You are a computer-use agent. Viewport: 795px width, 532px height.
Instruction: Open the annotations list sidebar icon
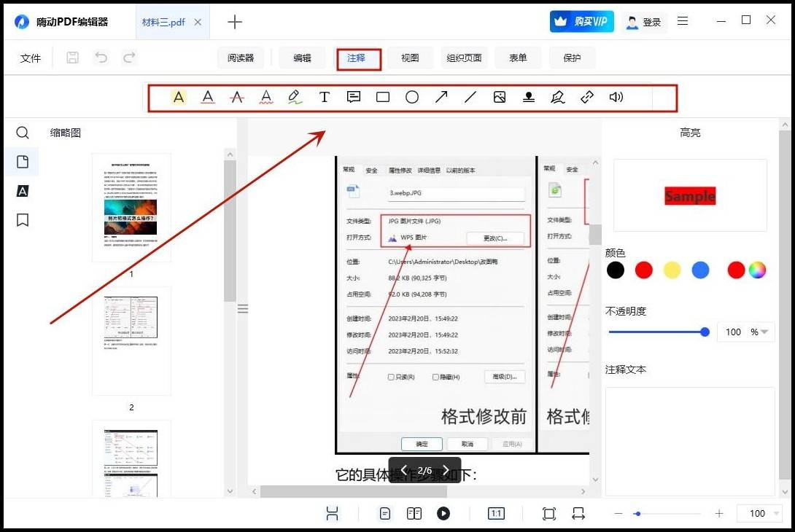23,191
